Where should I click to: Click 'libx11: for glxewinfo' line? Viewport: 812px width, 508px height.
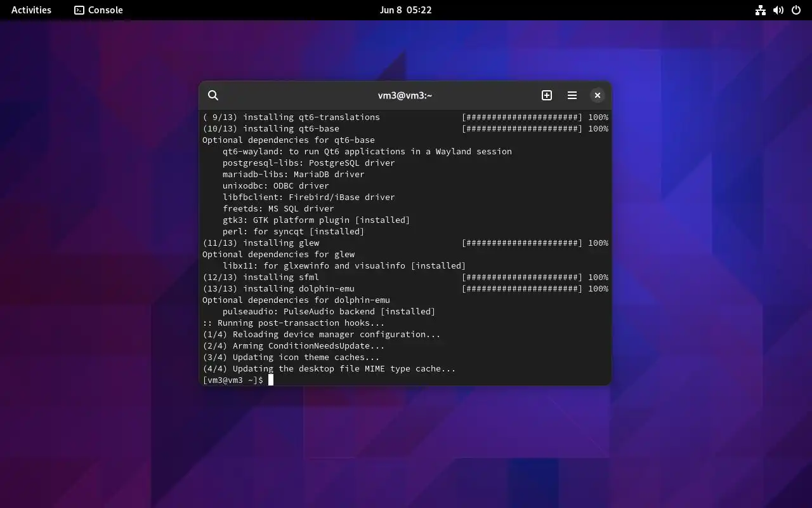pyautogui.click(x=344, y=265)
